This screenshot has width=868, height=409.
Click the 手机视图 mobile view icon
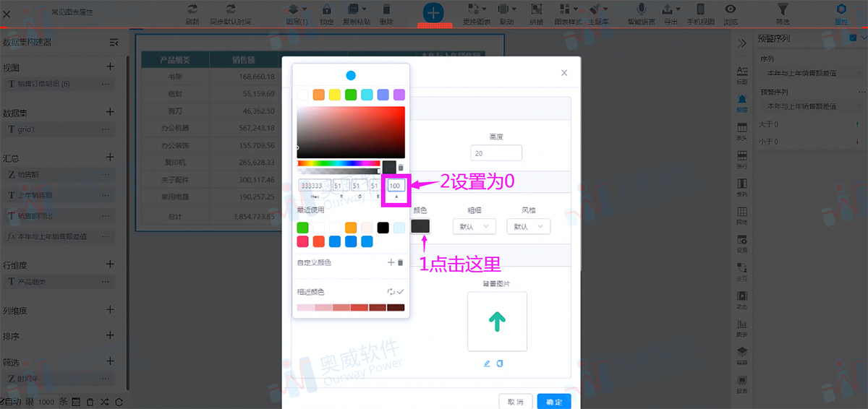[700, 9]
